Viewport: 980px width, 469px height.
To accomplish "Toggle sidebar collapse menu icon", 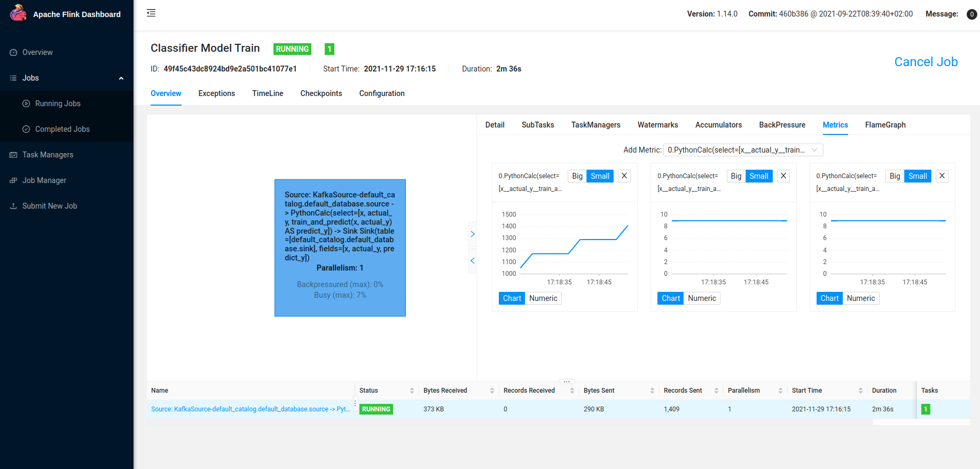I will (x=151, y=13).
